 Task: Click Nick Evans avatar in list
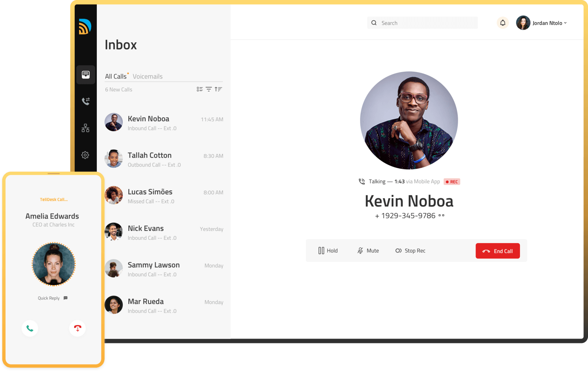114,232
